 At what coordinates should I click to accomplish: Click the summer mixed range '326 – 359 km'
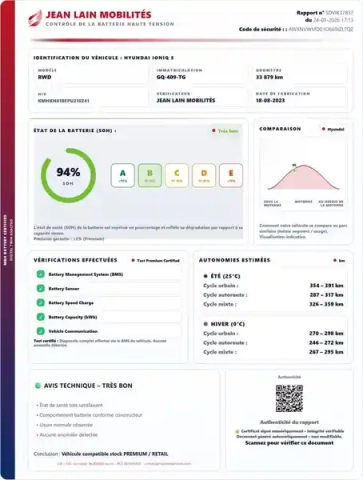(x=326, y=304)
